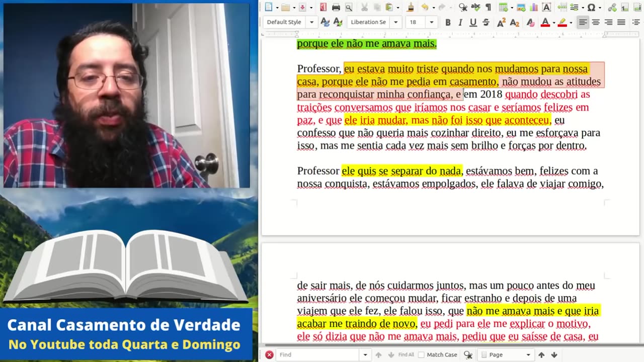This screenshot has height=362, width=644.
Task: Insert an image
Action: coord(521,7)
